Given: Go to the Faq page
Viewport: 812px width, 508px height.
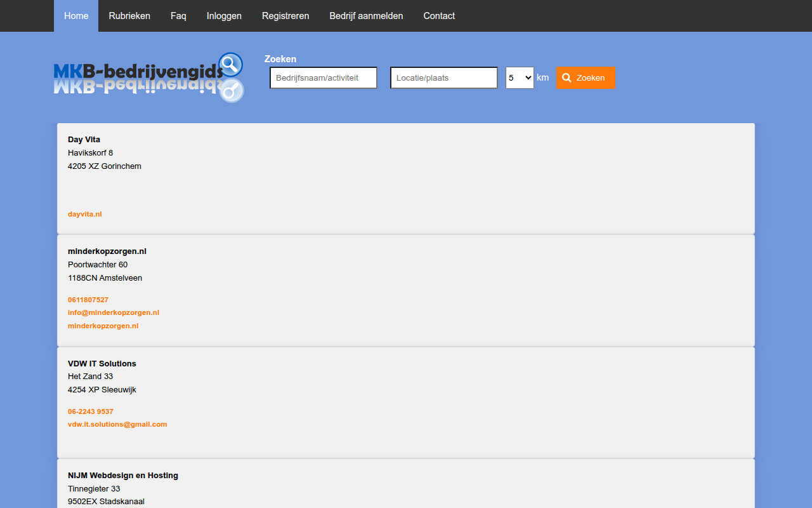Looking at the screenshot, I should [178, 16].
